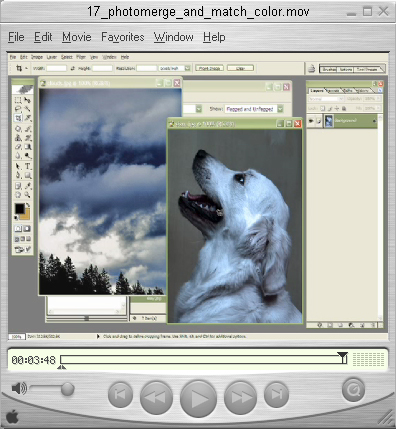This screenshot has width=396, height=429.
Task: Select the Eraser tool
Action: tap(18, 147)
